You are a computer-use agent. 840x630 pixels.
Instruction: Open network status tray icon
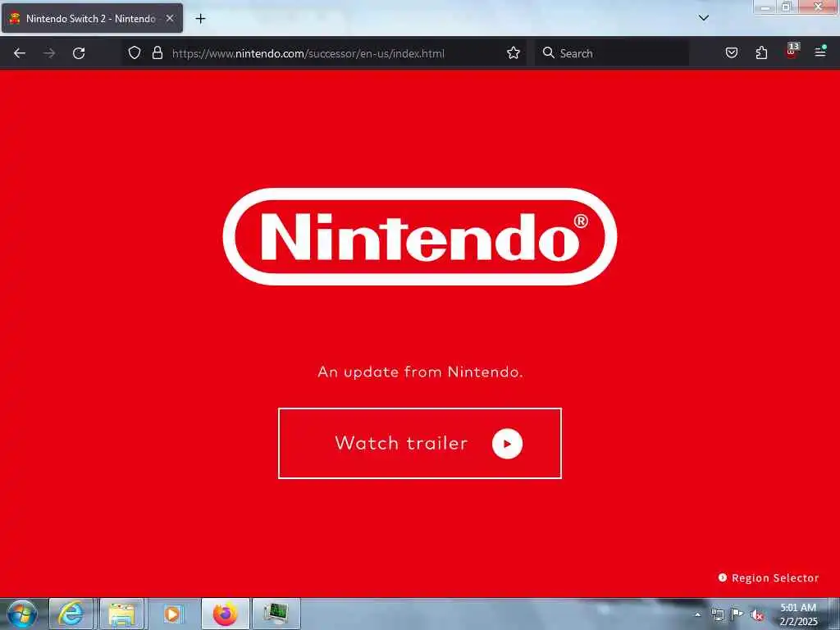(718, 614)
